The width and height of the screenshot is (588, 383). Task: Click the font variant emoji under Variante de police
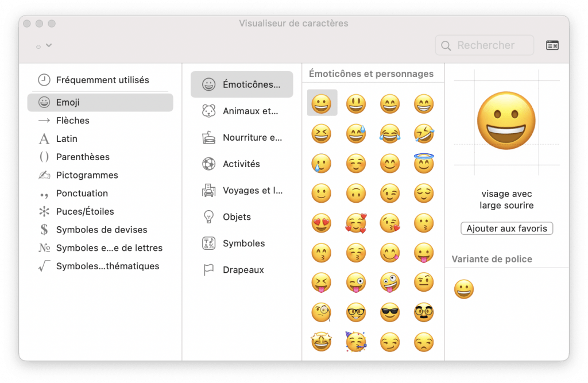tap(464, 289)
